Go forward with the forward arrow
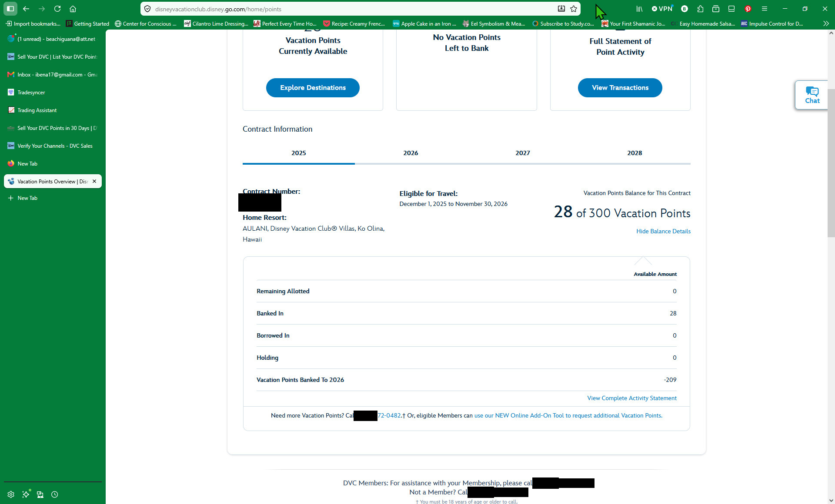The width and height of the screenshot is (835, 504). (x=42, y=9)
